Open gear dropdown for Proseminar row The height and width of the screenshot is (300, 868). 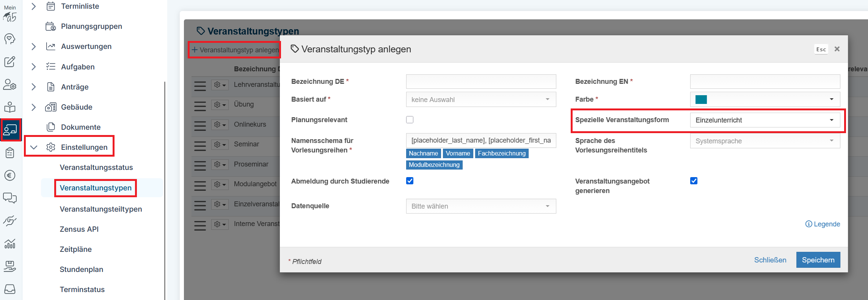[220, 165]
